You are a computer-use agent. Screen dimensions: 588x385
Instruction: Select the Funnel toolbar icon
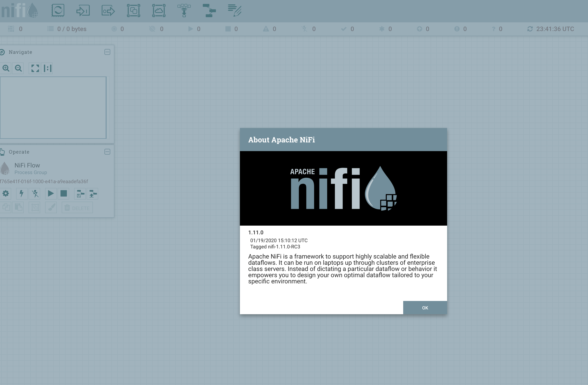[184, 11]
